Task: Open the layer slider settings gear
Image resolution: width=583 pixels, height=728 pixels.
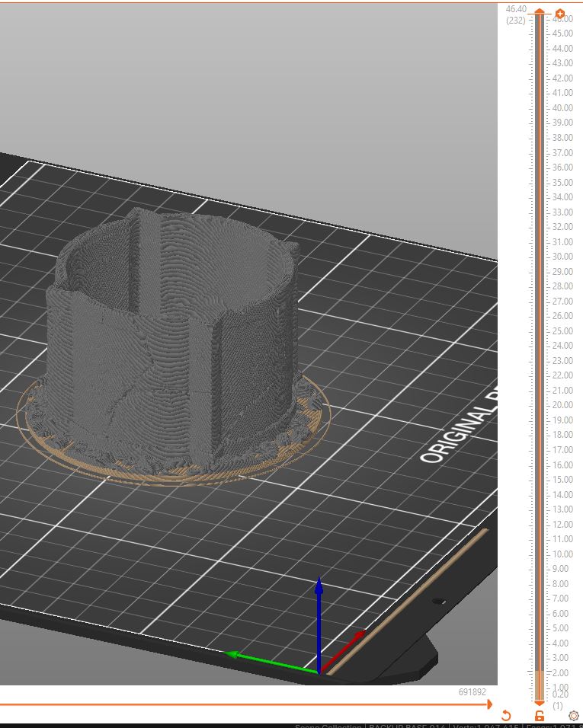Action: coord(573,716)
